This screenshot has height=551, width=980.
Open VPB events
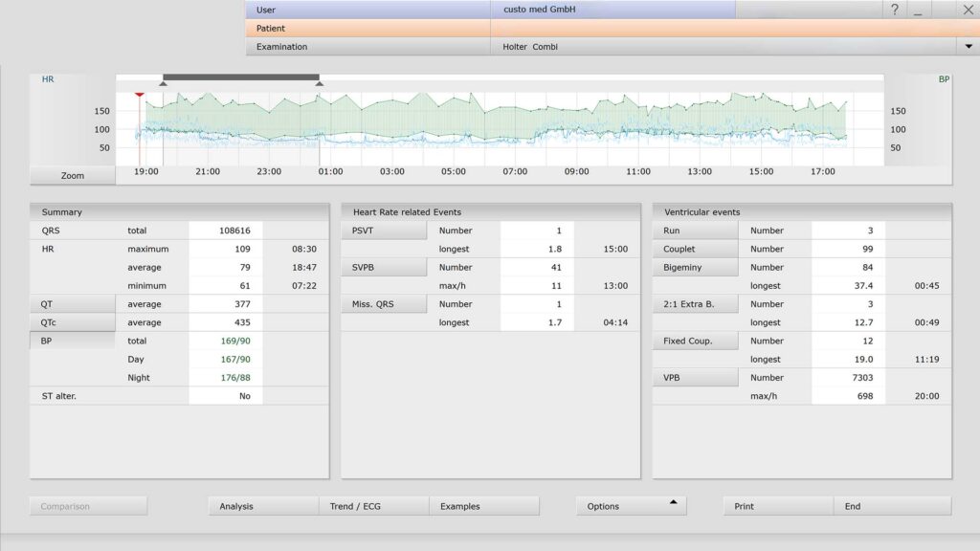pos(696,377)
